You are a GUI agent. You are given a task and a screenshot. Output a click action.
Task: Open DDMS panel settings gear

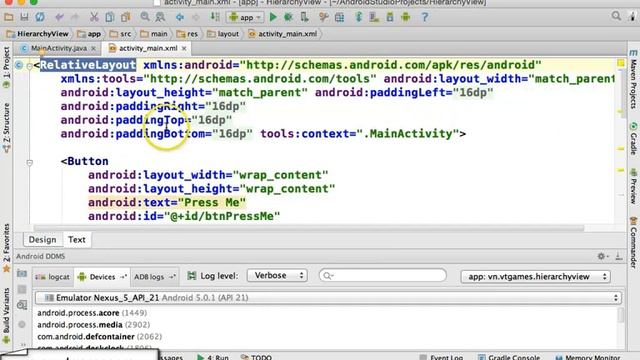(602, 256)
